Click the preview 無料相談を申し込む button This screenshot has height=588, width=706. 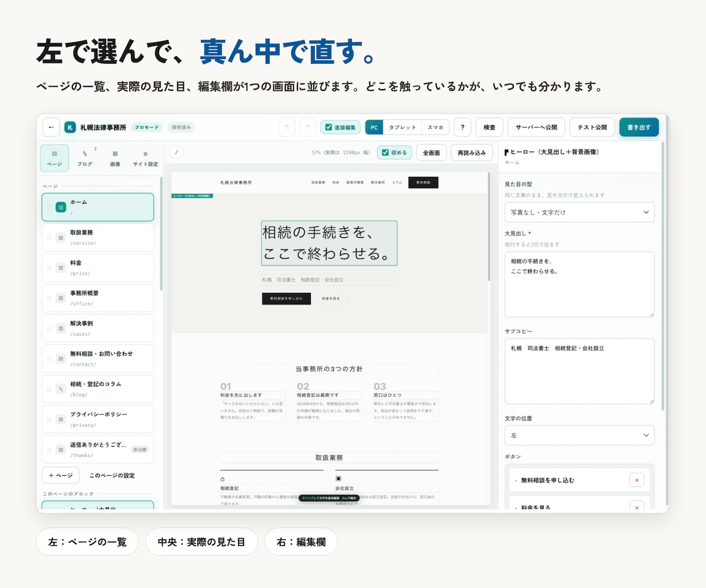[x=286, y=298]
